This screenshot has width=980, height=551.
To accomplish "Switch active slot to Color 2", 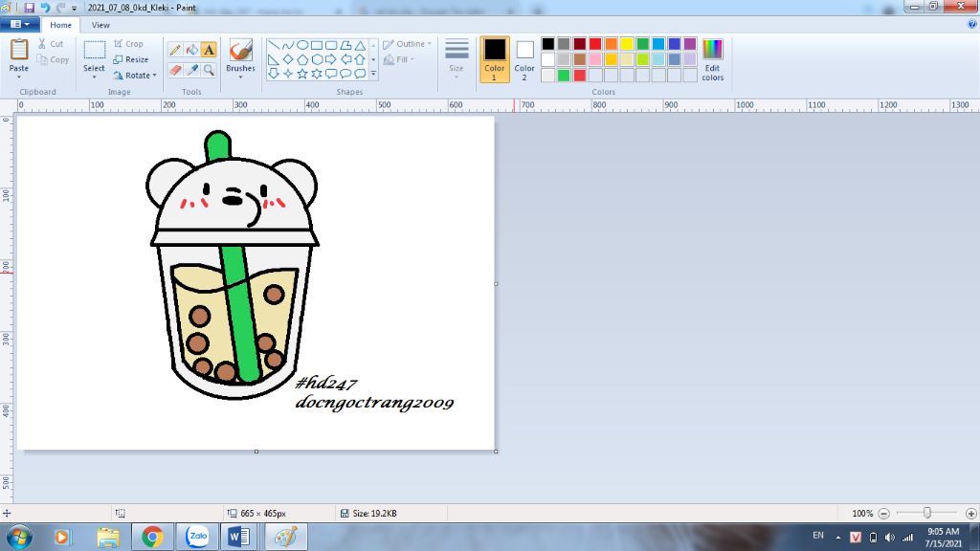I will click(x=524, y=58).
